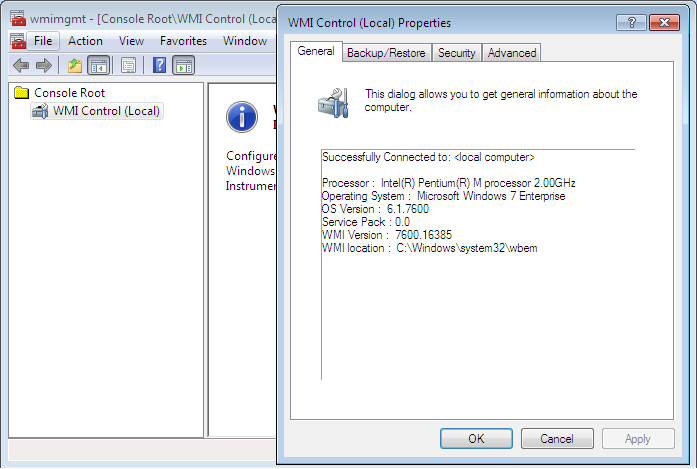Click the Up One Level icon

pyautogui.click(x=74, y=66)
